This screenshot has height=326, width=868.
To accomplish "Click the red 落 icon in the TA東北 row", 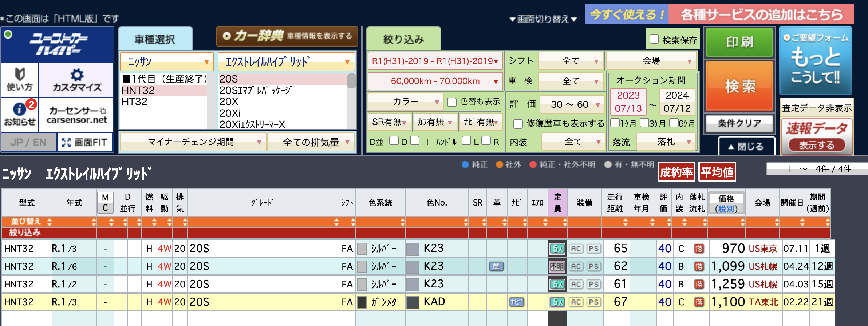I will pos(699,302).
